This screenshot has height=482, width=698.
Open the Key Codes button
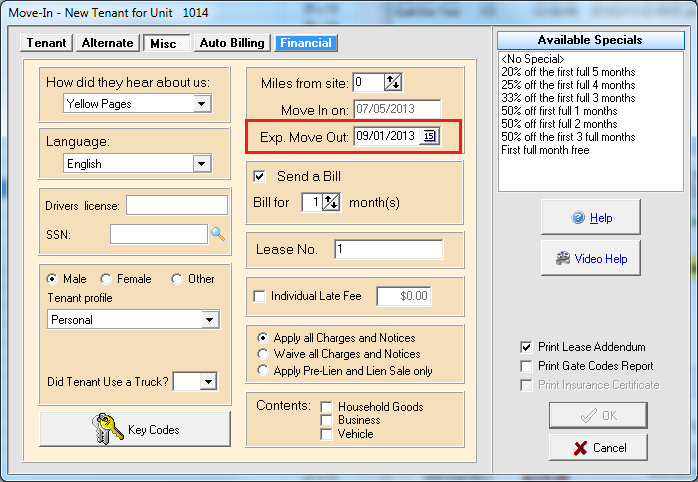(135, 429)
